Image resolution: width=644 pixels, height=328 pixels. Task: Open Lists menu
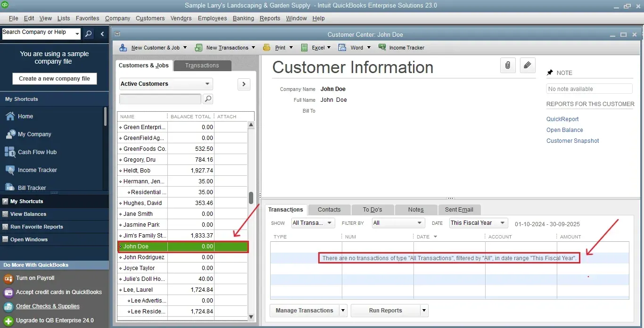[x=64, y=18]
